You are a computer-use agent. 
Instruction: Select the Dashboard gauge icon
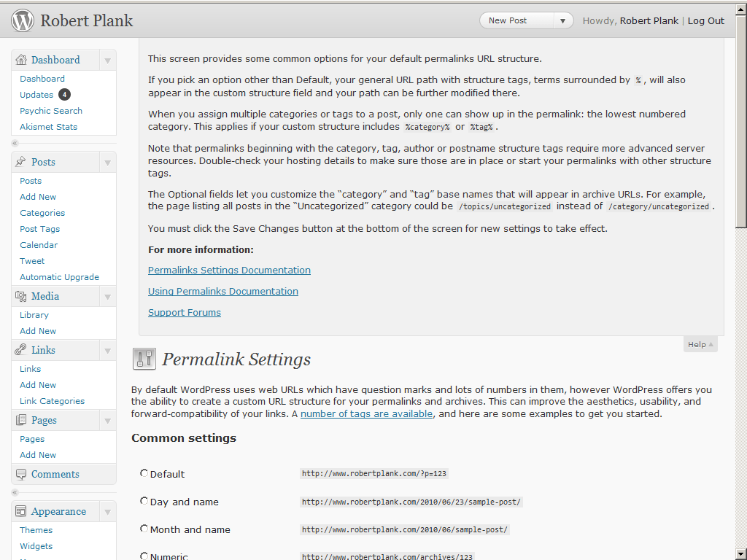pos(20,60)
